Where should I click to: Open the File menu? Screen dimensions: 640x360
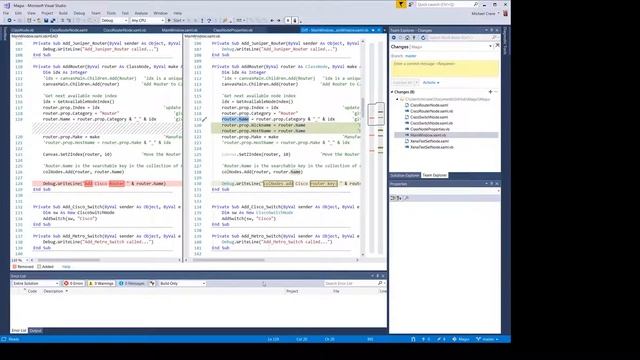(6, 13)
